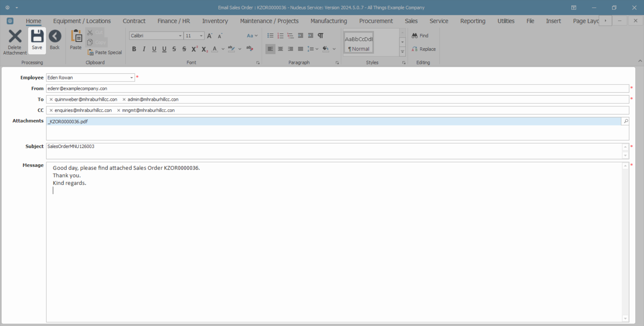Image resolution: width=644 pixels, height=326 pixels.
Task: Increase paragraph indent
Action: 311,36
